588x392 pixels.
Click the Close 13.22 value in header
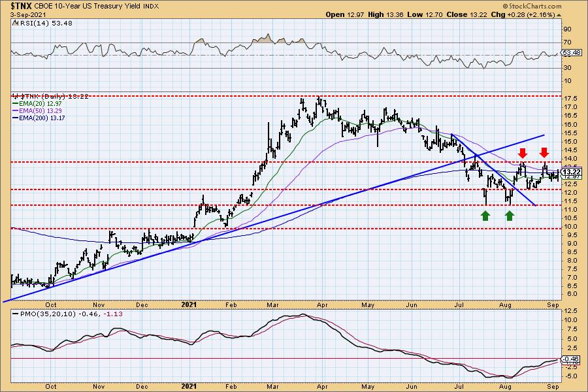[466, 14]
